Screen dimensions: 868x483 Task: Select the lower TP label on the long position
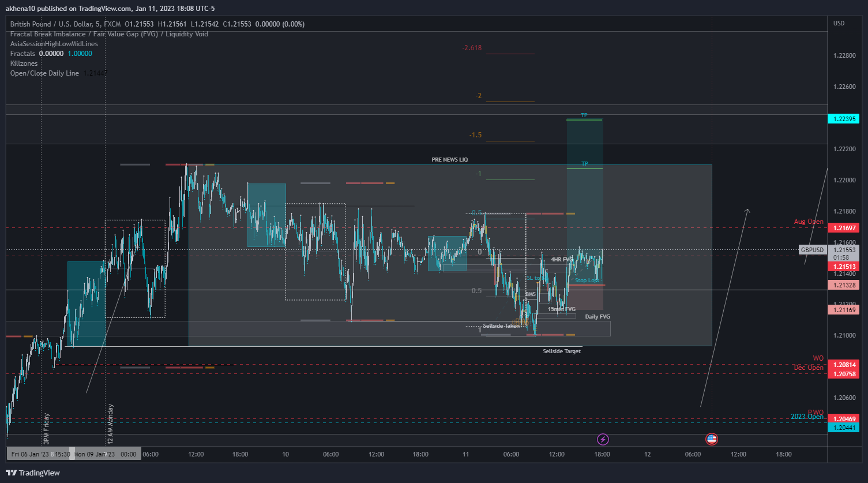pos(584,164)
